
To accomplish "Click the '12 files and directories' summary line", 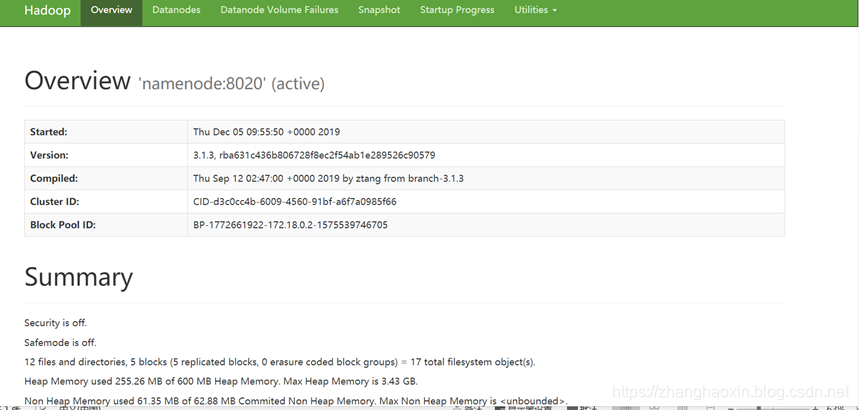I will [x=280, y=362].
